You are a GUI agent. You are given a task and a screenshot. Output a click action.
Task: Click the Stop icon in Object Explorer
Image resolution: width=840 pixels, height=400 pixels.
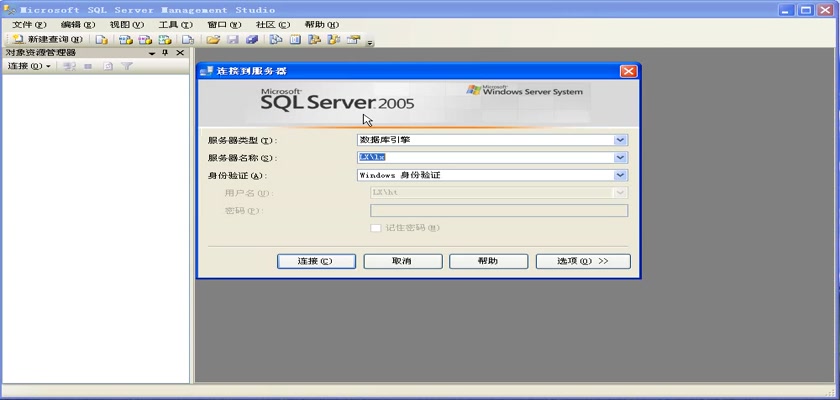88,66
